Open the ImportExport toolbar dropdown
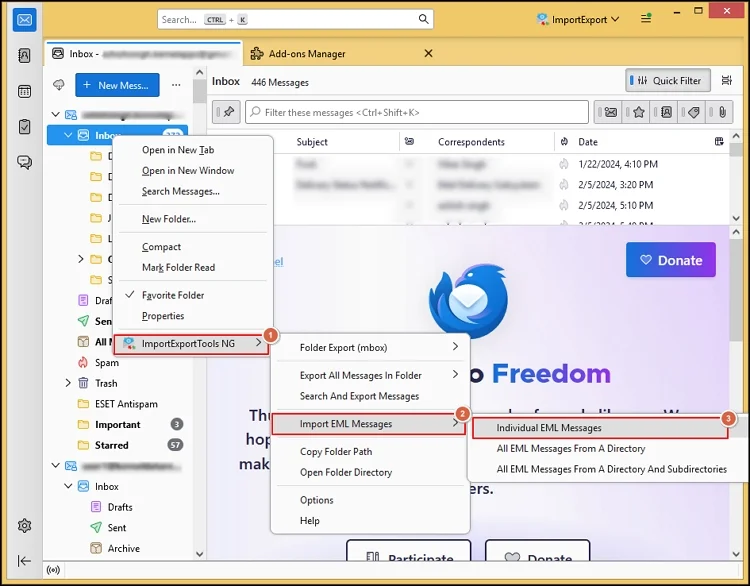This screenshot has width=750, height=586. (x=578, y=19)
